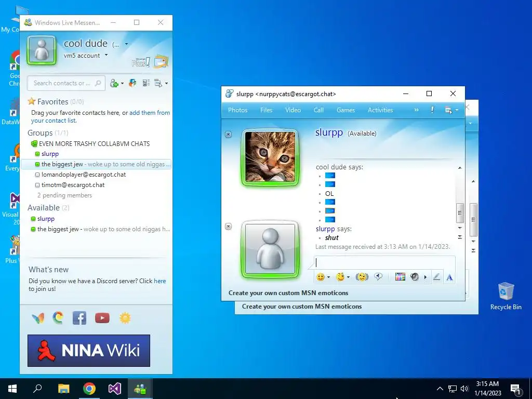Send a nudge with the shaking face icon

(362, 277)
